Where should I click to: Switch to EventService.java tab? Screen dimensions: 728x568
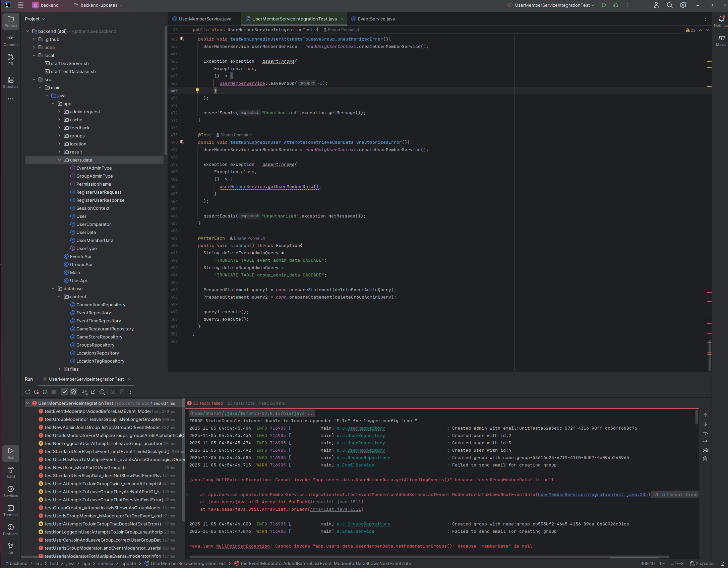pyautogui.click(x=376, y=19)
